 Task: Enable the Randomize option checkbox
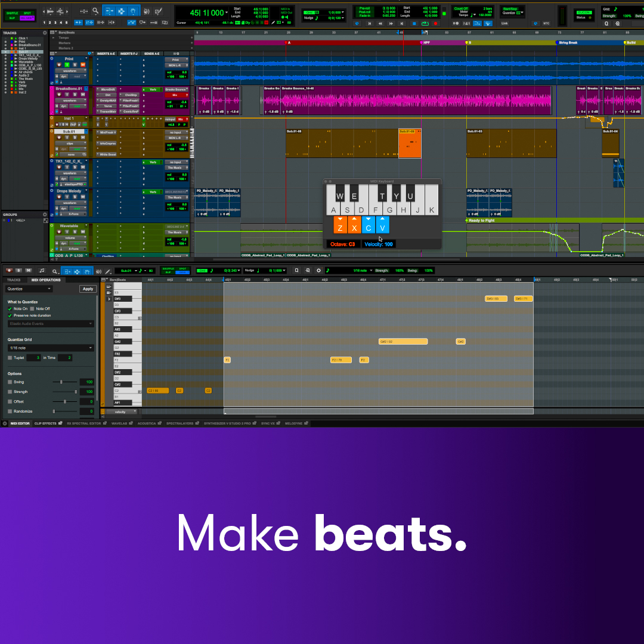pos(10,411)
